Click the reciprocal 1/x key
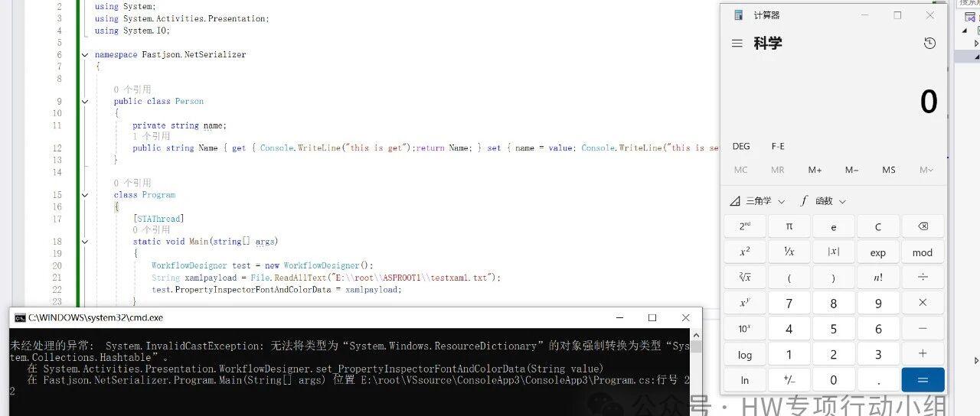Screen dimensions: 980x416 click(789, 252)
